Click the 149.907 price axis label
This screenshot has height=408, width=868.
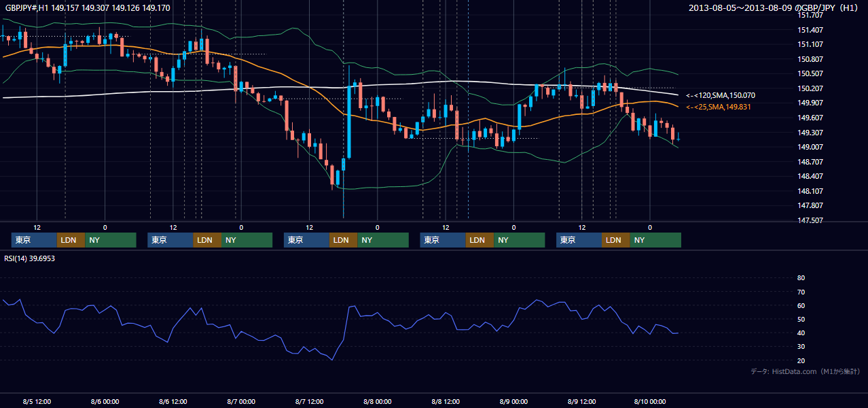[x=810, y=103]
